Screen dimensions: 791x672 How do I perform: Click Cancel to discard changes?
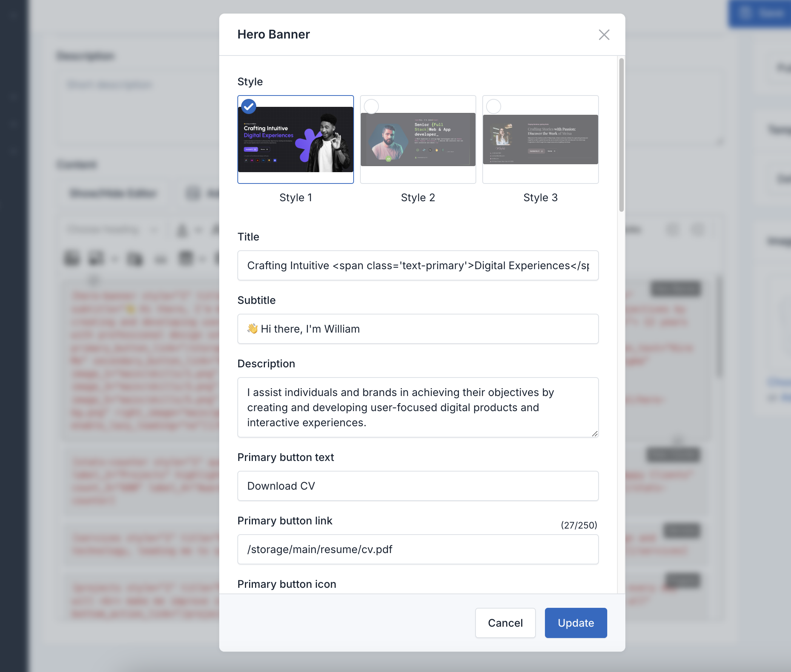[505, 623]
